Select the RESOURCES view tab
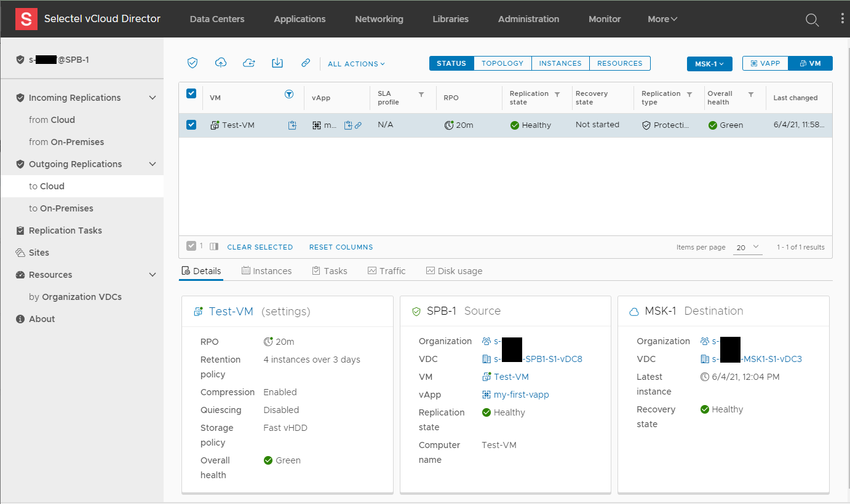Viewport: 850px width, 504px height. 619,63
